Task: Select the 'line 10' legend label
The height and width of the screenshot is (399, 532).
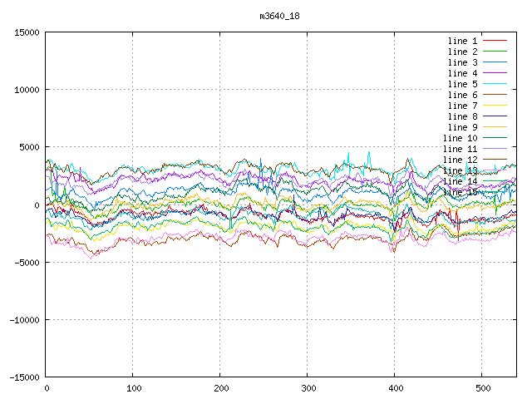Action: click(x=460, y=138)
